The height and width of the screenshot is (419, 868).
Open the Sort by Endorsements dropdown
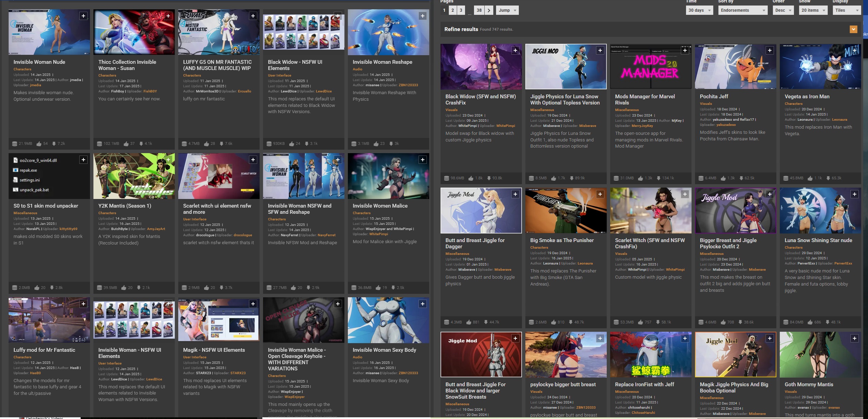pos(743,10)
